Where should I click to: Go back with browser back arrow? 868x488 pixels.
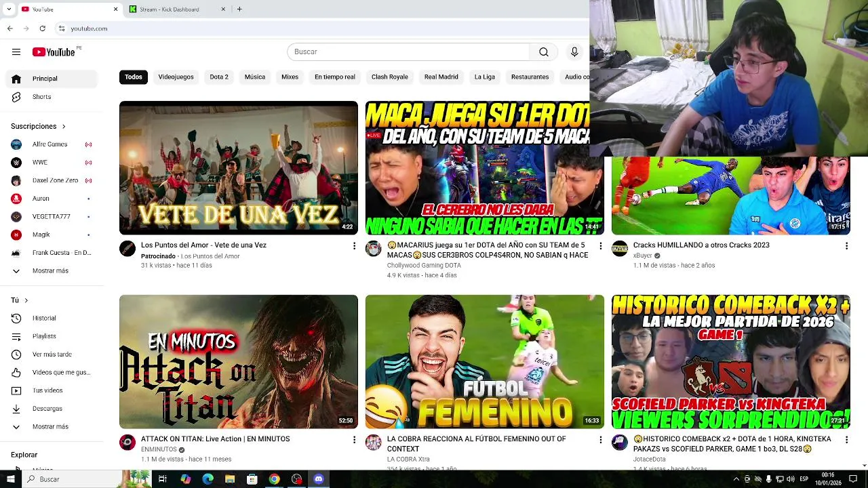tap(9, 28)
